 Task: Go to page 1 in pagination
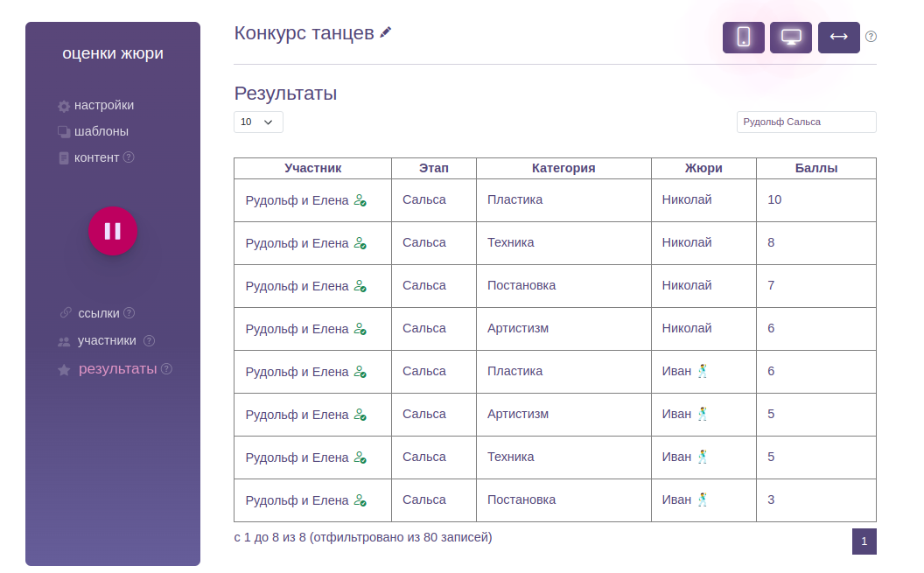864,542
